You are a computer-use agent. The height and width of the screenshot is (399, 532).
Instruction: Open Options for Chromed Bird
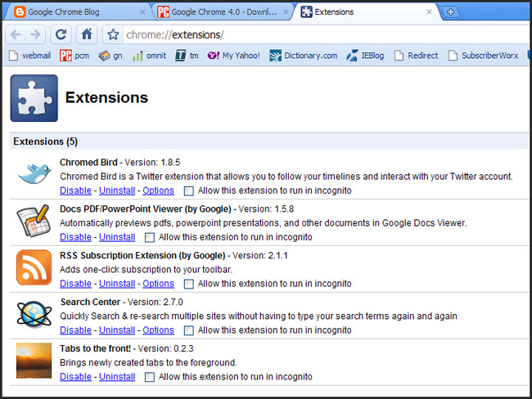click(159, 191)
